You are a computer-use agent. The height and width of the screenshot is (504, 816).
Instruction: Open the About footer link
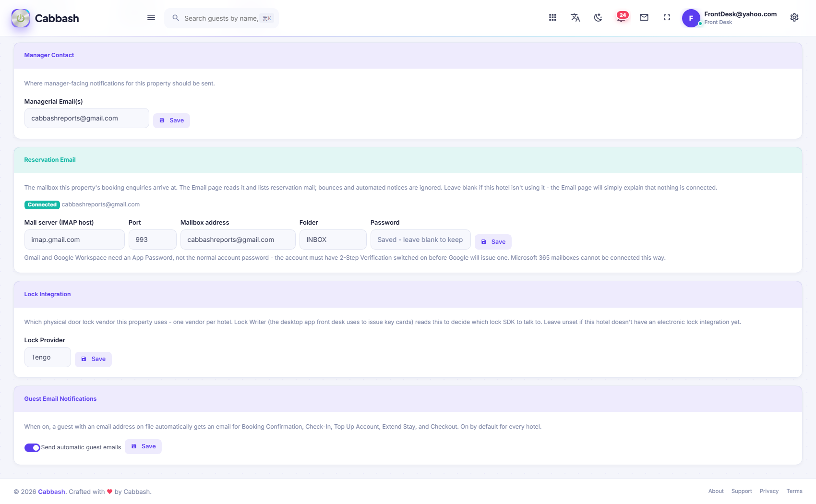[x=716, y=491]
